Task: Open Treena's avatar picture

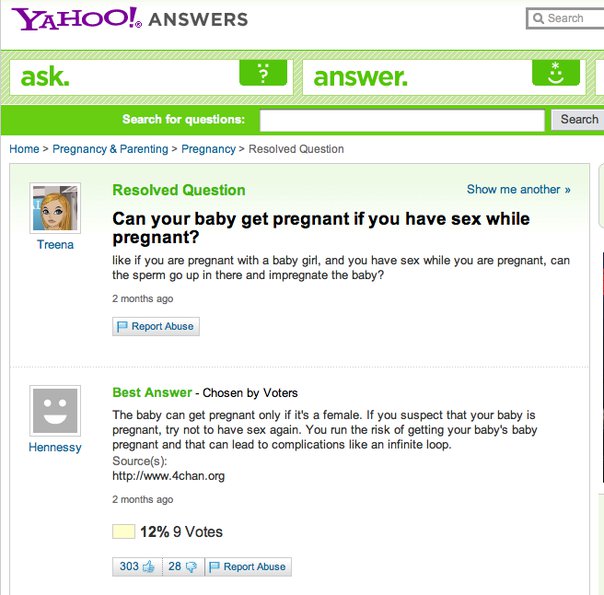Action: tap(55, 208)
